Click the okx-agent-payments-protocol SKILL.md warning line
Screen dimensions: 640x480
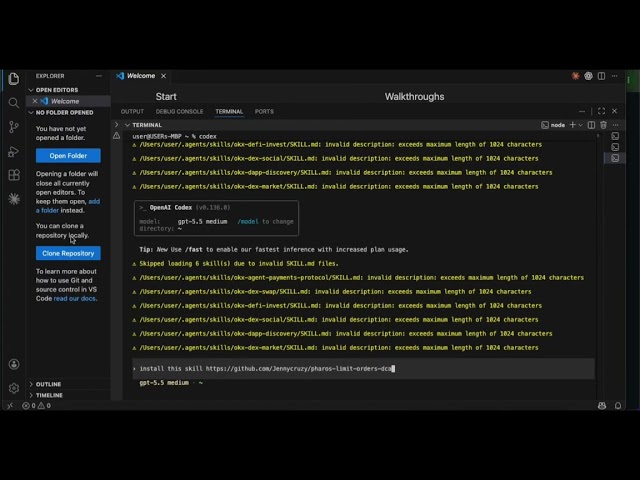(x=358, y=278)
